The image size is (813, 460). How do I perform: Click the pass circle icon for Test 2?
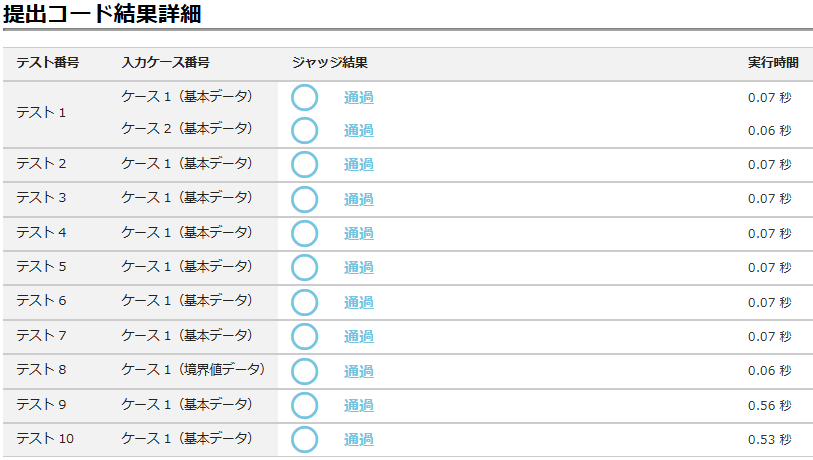coord(304,164)
